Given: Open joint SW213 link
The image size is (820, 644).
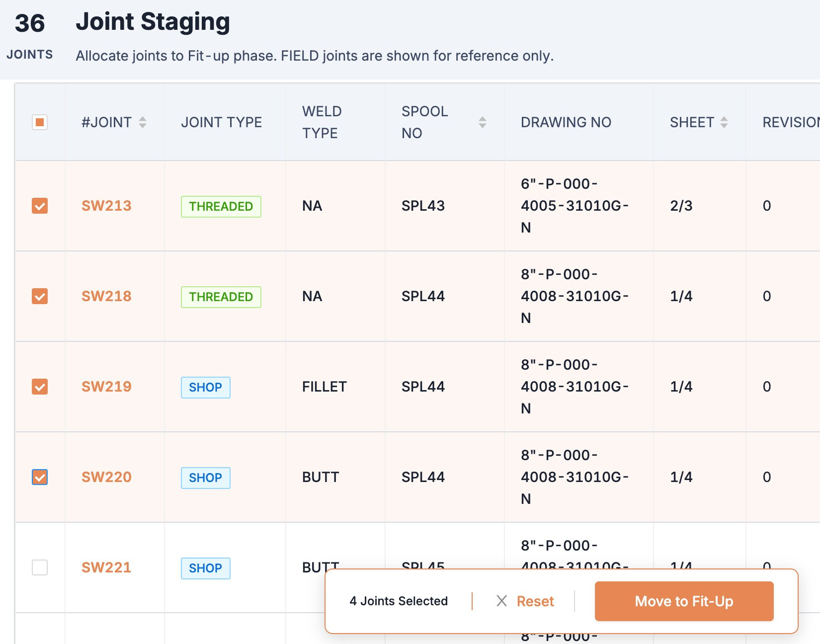Looking at the screenshot, I should 106,206.
